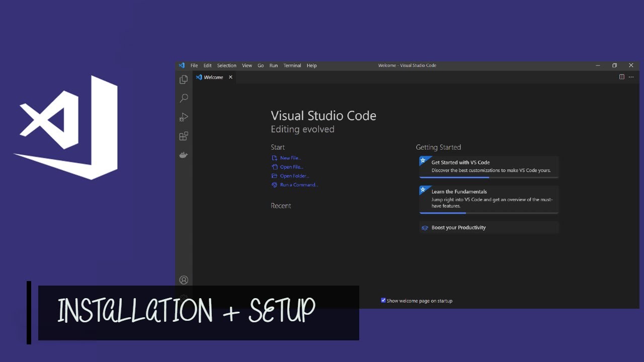Click the graduation cap icon on Boost your Productivity
Screen dimensions: 644x362
click(x=425, y=228)
